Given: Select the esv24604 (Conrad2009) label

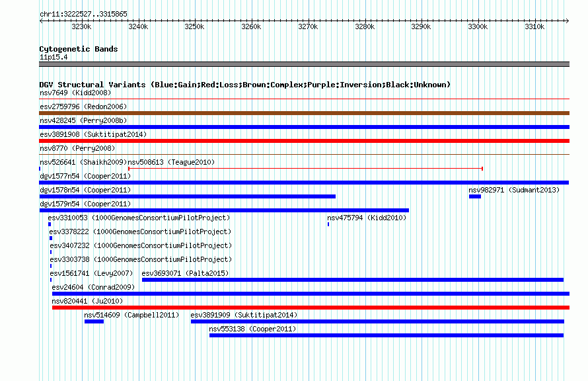Looking at the screenshot, I should click(93, 287).
